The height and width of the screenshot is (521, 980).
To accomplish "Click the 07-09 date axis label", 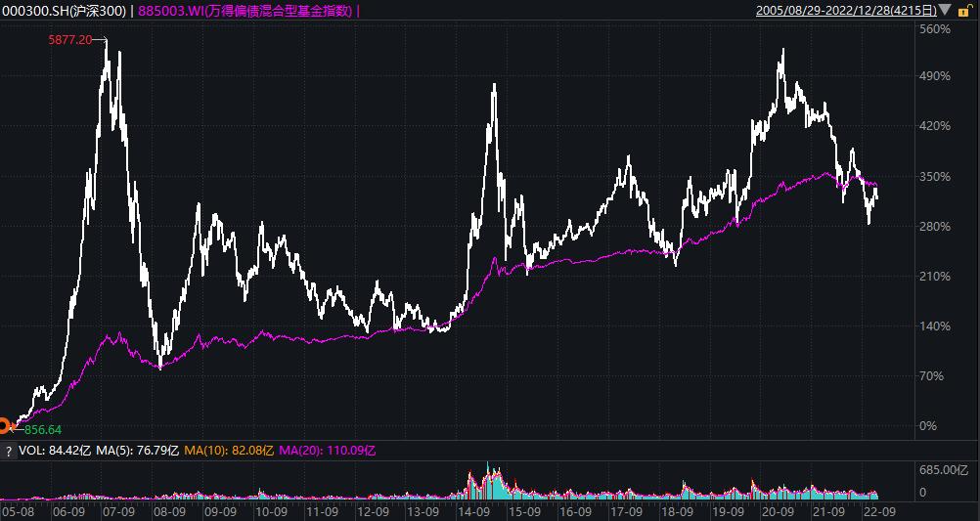I will (118, 511).
